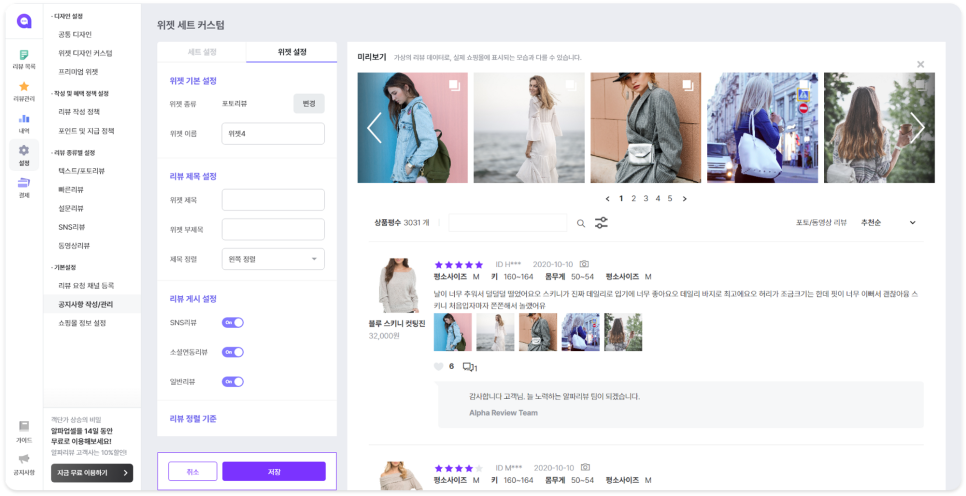Click heart like icon on first review
966x496 pixels.
coord(439,367)
